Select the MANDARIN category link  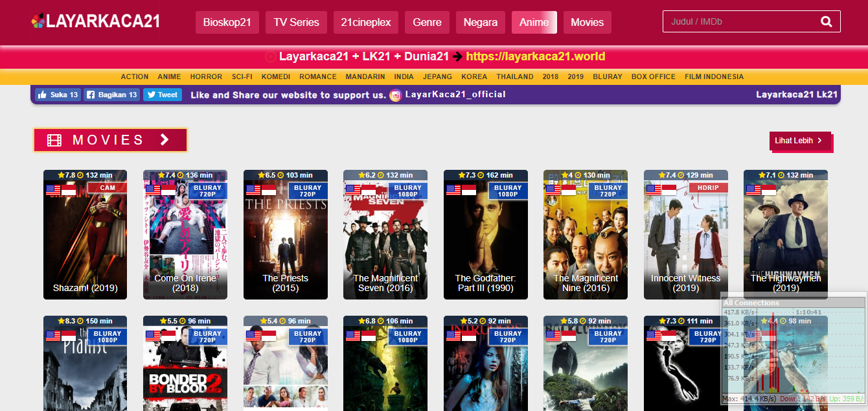point(365,76)
